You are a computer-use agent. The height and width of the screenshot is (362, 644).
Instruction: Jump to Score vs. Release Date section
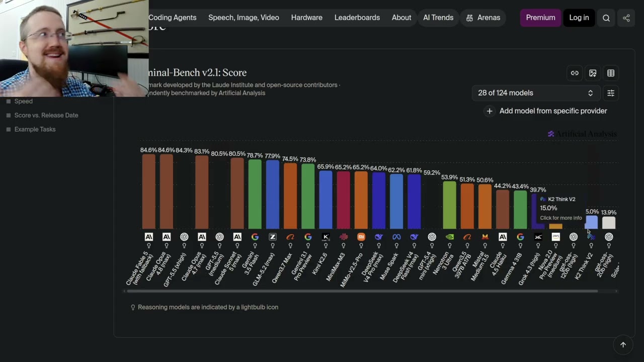click(x=46, y=115)
